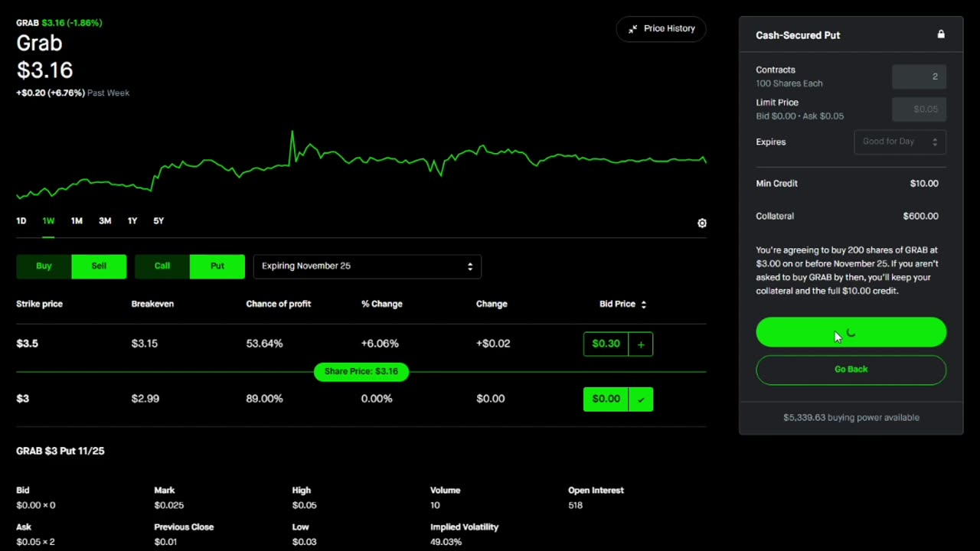Screen dimensions: 980x551
Task: Select the Buy toggle
Action: tap(44, 266)
